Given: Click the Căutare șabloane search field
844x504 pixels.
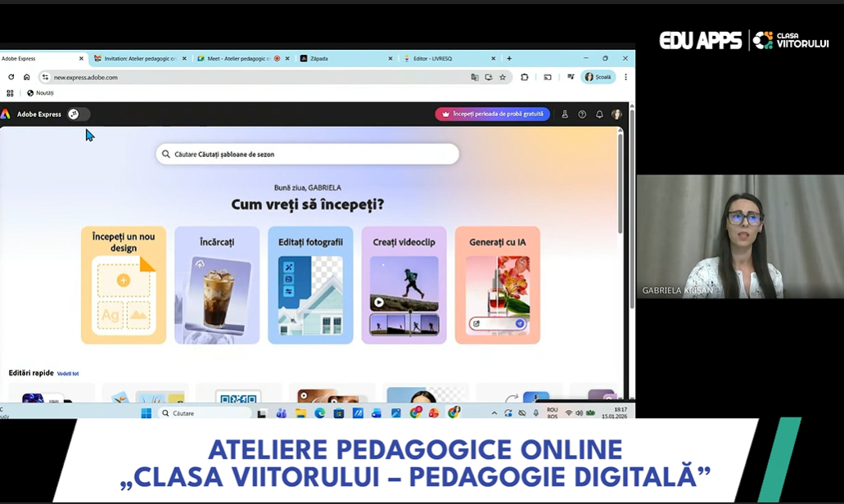Looking at the screenshot, I should (307, 154).
